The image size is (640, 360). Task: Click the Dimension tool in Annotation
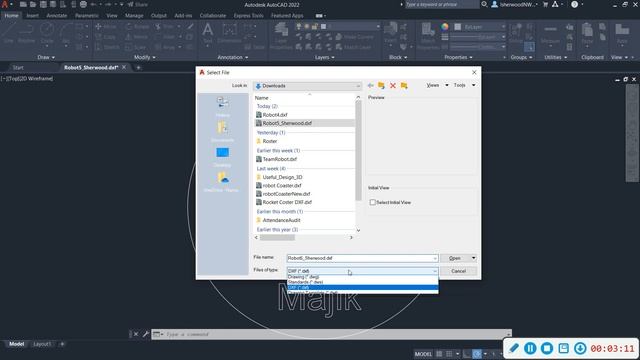tap(229, 32)
